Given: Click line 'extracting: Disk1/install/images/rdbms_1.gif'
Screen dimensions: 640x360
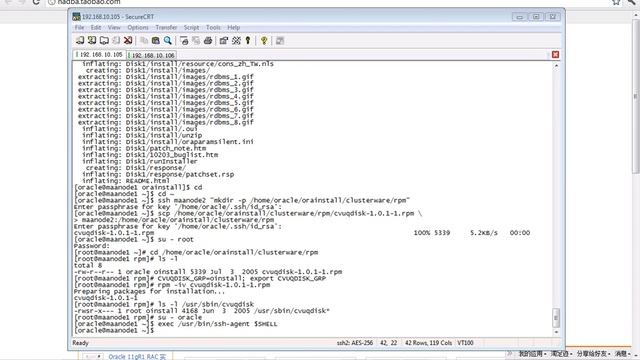Looking at the screenshot, I should pyautogui.click(x=166, y=77).
